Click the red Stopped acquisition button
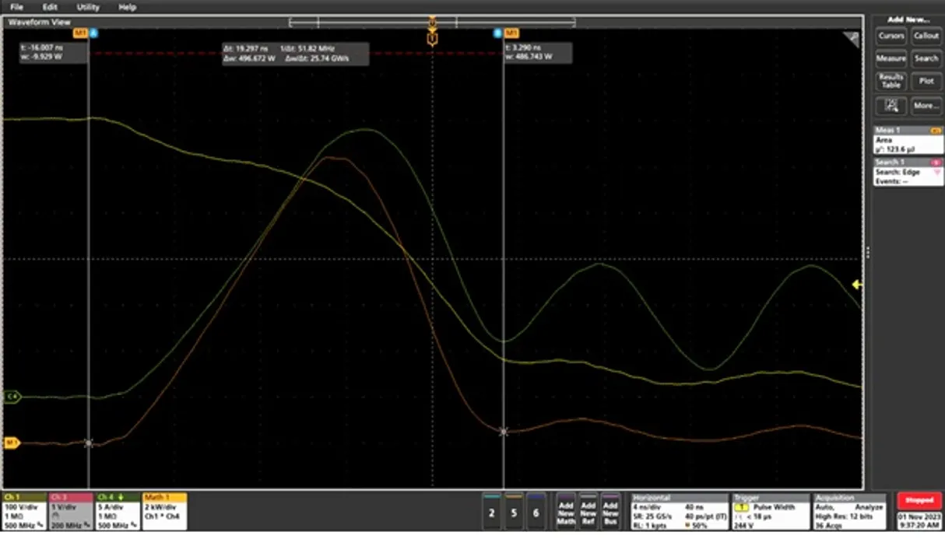 (919, 500)
